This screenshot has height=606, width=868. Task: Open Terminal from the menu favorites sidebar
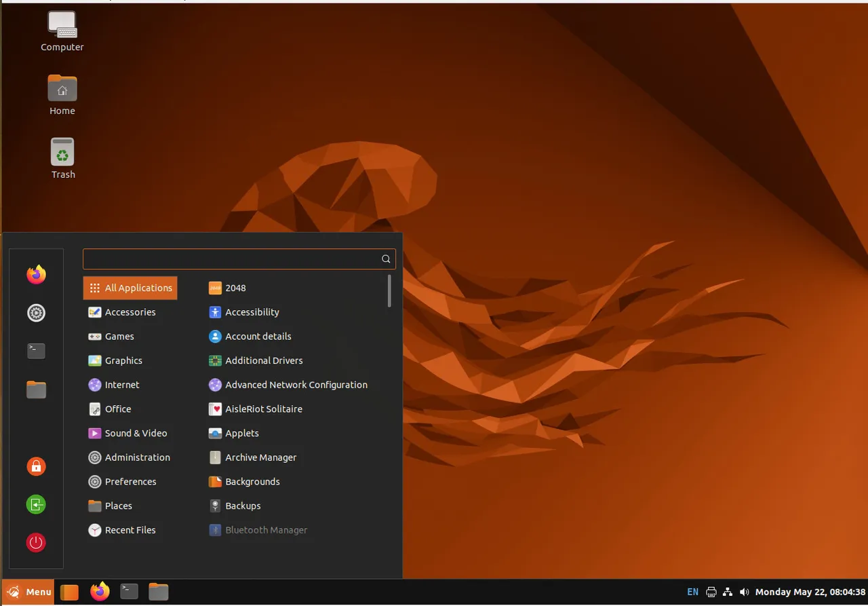point(36,351)
